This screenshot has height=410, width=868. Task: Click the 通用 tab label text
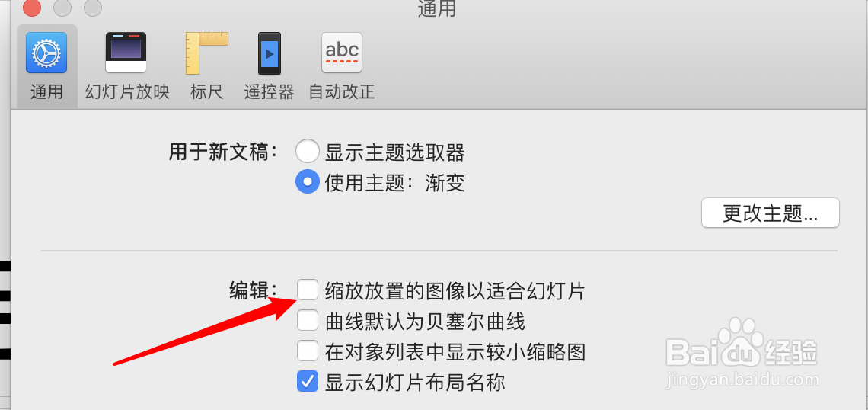pyautogui.click(x=46, y=91)
